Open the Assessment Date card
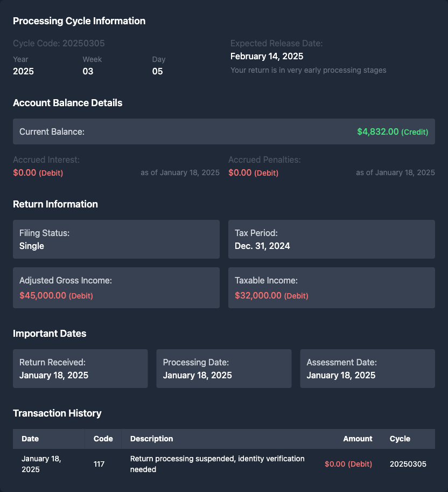The image size is (448, 492). click(x=367, y=369)
